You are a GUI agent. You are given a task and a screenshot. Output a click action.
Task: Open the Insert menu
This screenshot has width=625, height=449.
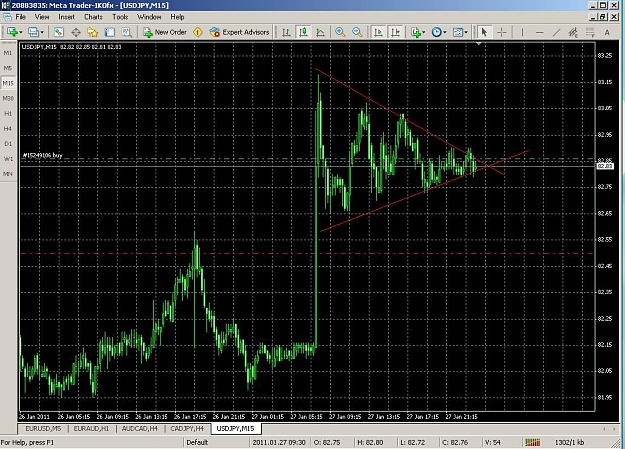point(66,17)
